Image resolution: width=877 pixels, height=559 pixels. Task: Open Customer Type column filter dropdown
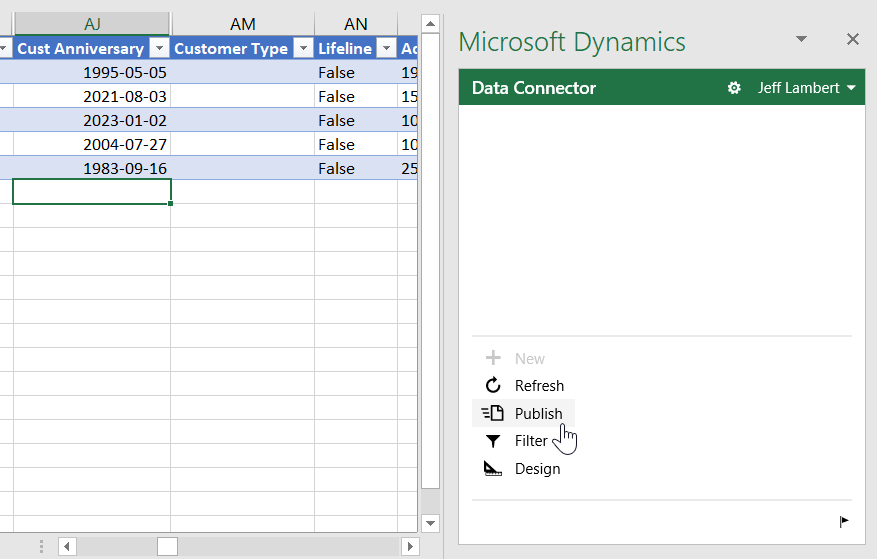(303, 49)
